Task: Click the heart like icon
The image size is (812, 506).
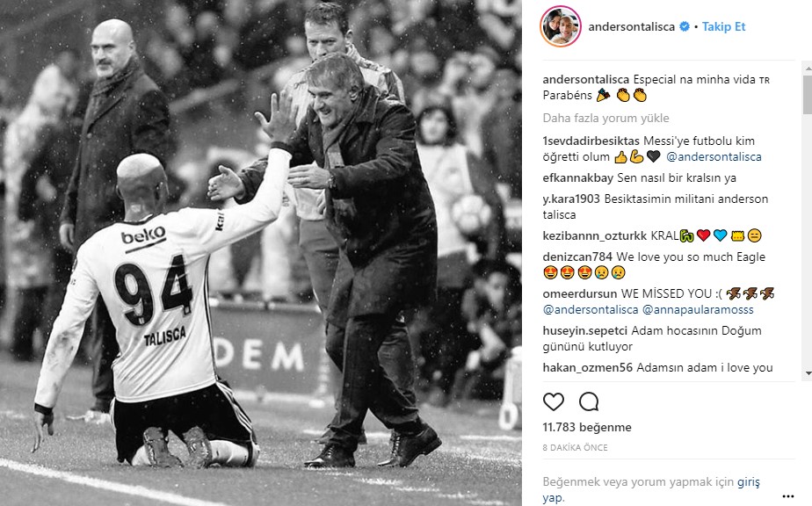Action: coord(553,401)
